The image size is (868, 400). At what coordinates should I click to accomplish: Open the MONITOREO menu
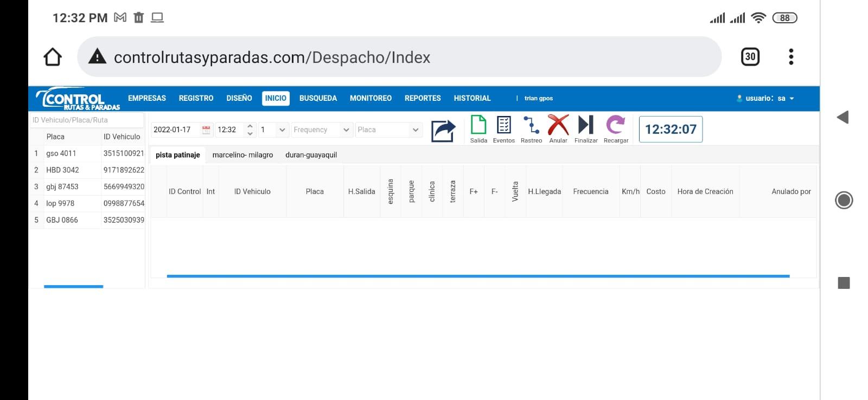371,98
